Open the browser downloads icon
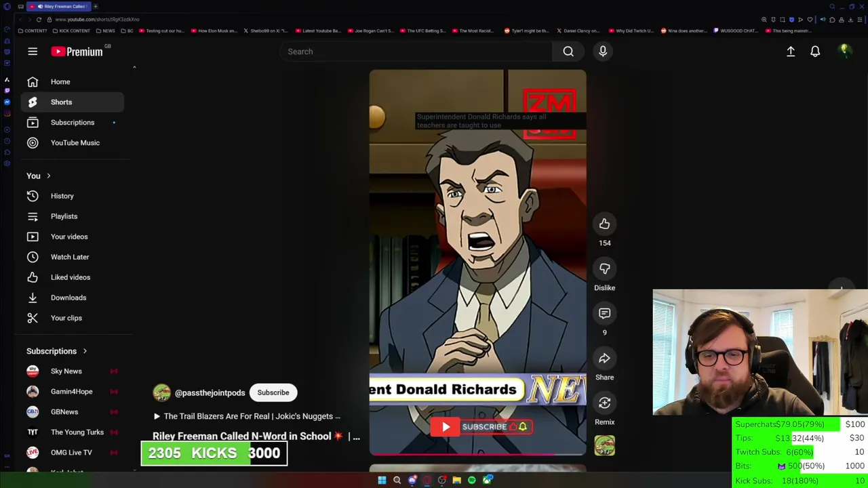This screenshot has width=868, height=488. 850,20
